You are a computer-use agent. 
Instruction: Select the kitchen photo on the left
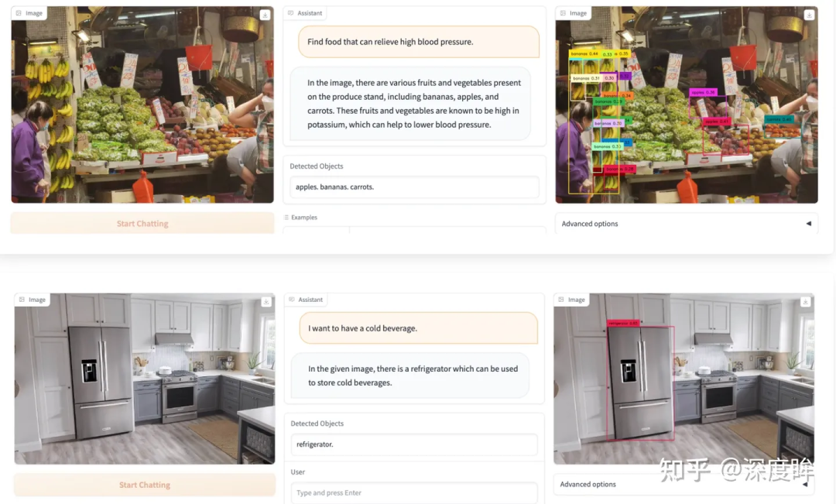tap(145, 378)
